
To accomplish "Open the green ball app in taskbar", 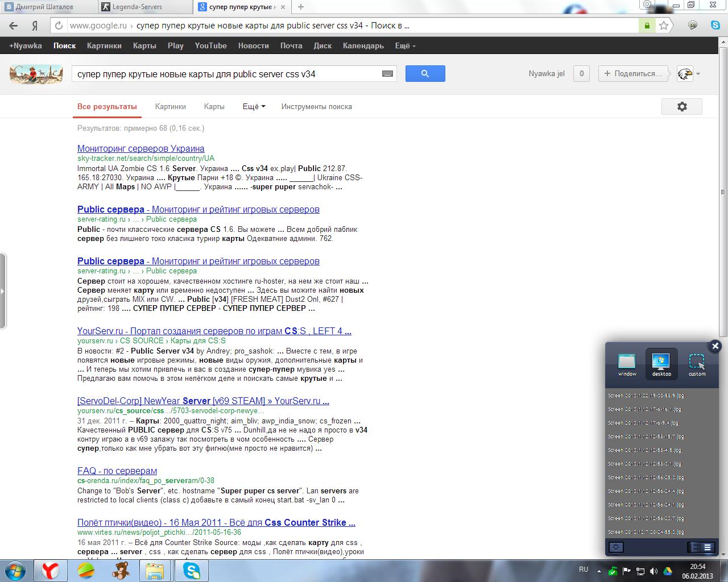I will point(86,571).
